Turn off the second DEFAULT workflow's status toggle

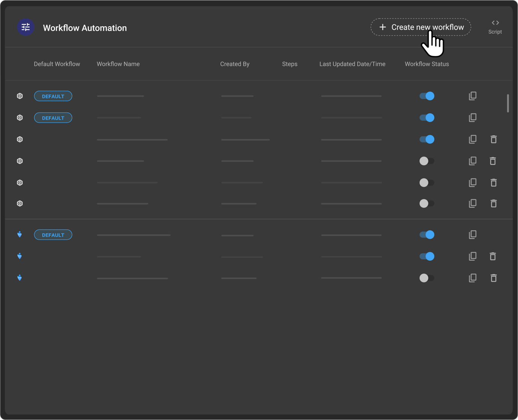(x=427, y=118)
